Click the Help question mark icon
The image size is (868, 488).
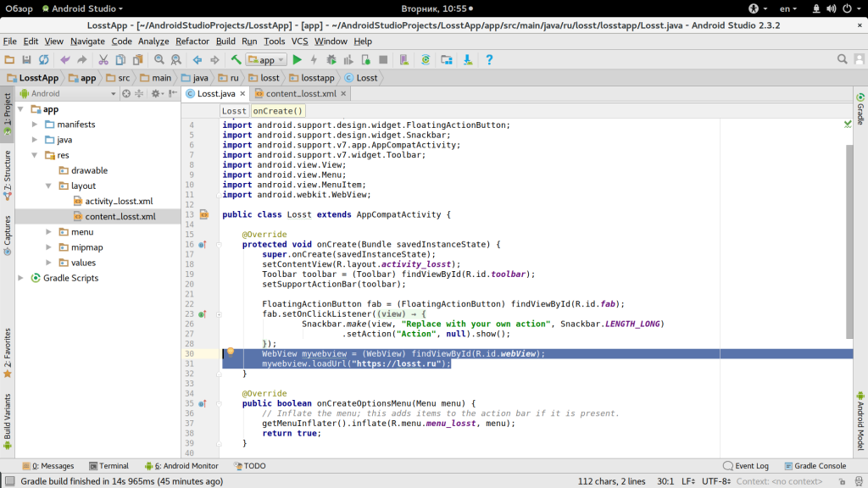489,60
